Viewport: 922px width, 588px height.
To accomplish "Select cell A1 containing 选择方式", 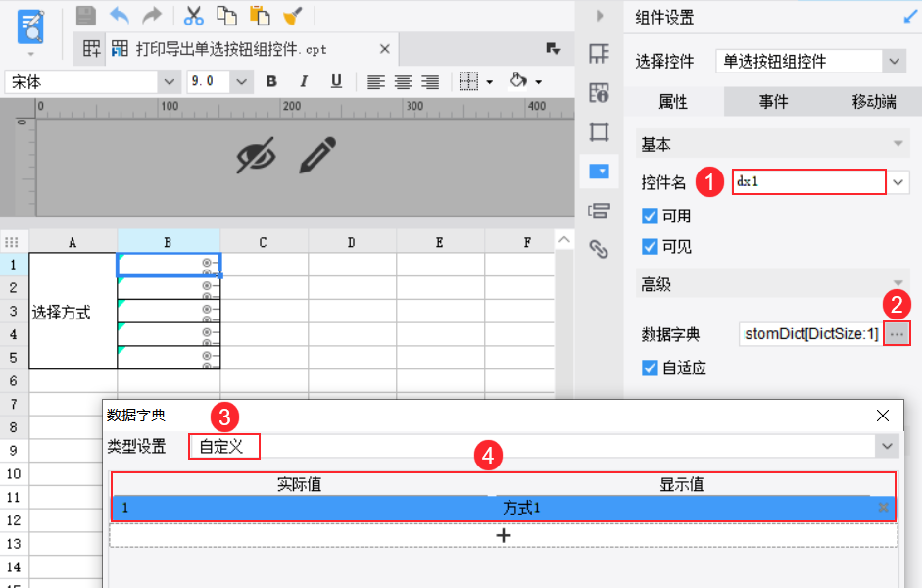I will [73, 311].
